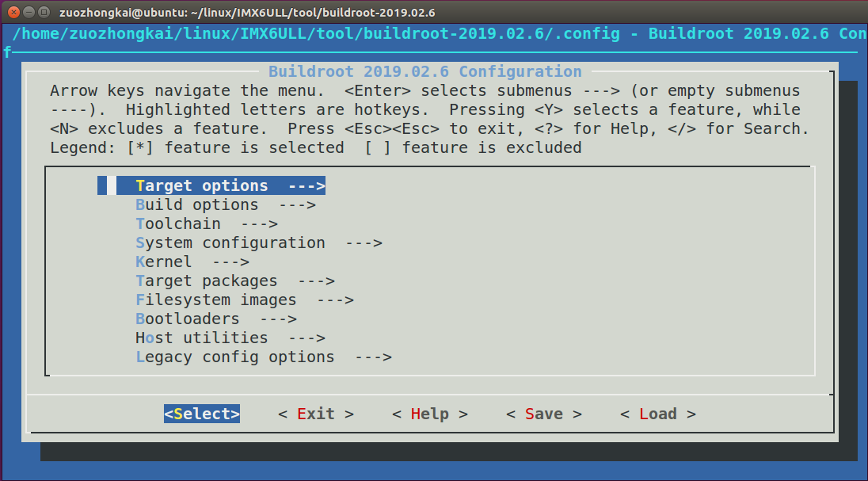Viewport: 868px width, 481px height.
Task: Click the < Exit > button
Action: 316,414
